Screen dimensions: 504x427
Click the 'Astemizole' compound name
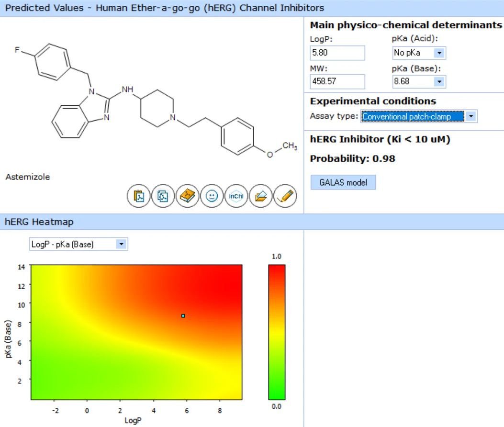pos(28,177)
